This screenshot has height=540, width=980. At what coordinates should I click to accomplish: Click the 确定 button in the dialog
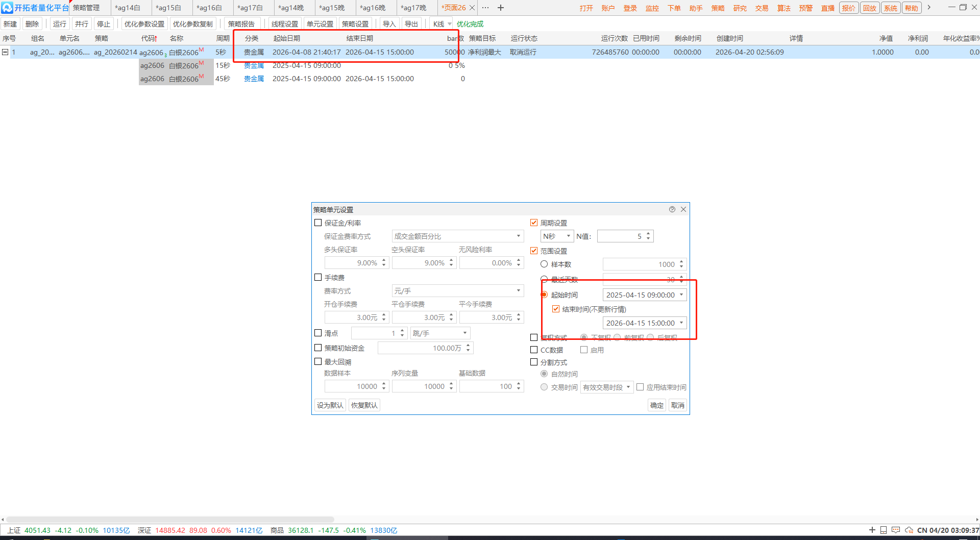point(656,405)
